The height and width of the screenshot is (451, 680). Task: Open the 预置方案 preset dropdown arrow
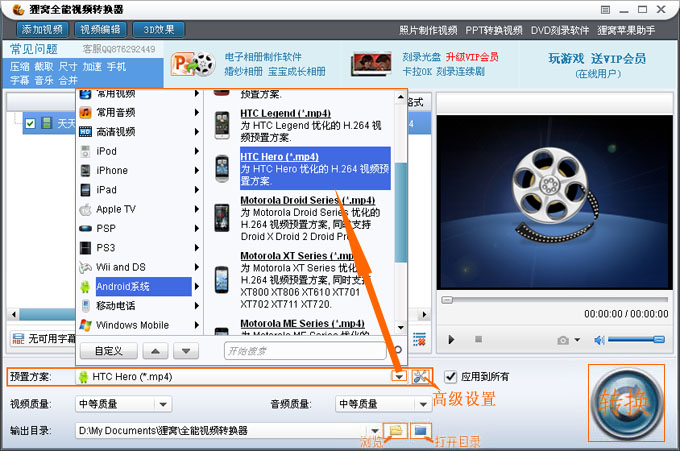point(399,376)
